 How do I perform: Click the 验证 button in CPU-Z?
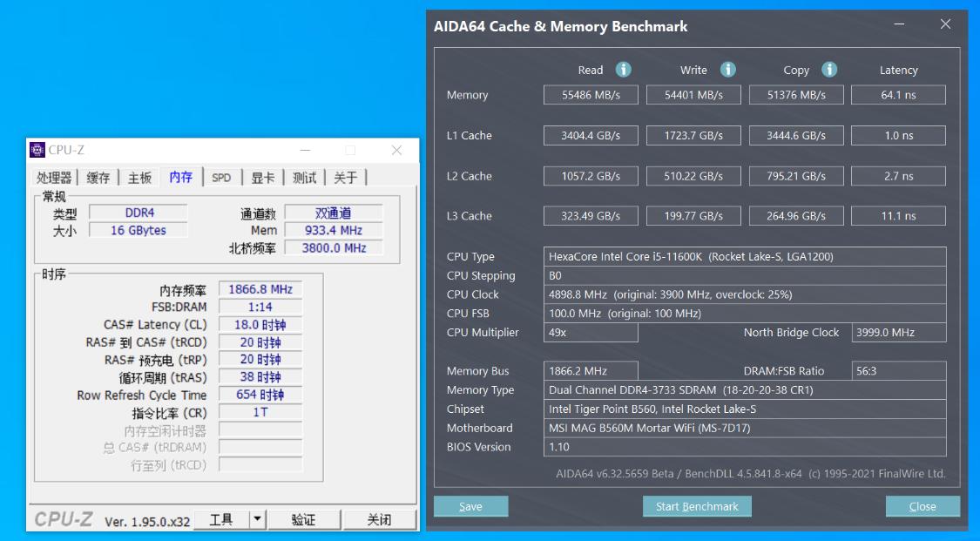[x=304, y=518]
